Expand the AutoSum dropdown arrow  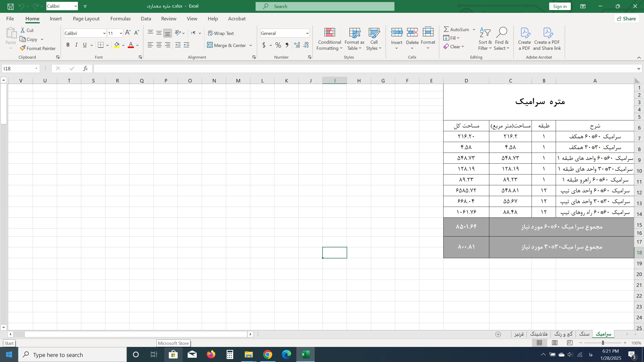coord(474,29)
